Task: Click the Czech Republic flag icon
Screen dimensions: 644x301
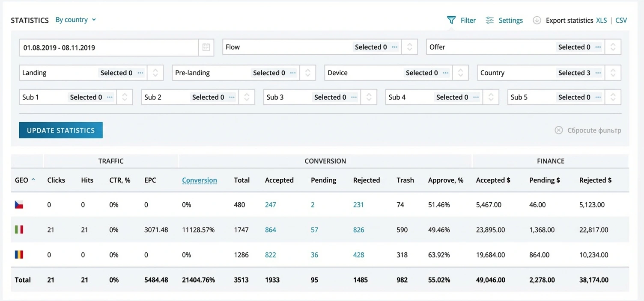Action: pyautogui.click(x=19, y=205)
